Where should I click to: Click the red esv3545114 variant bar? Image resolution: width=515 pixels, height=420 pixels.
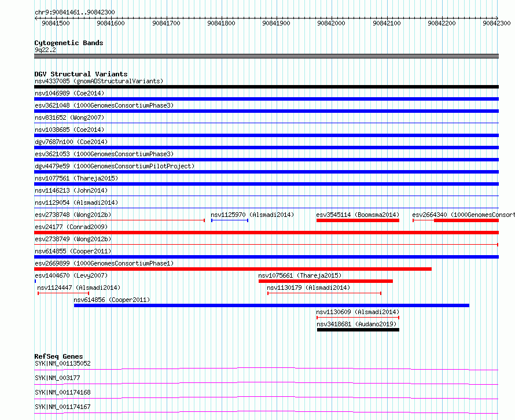click(x=358, y=220)
